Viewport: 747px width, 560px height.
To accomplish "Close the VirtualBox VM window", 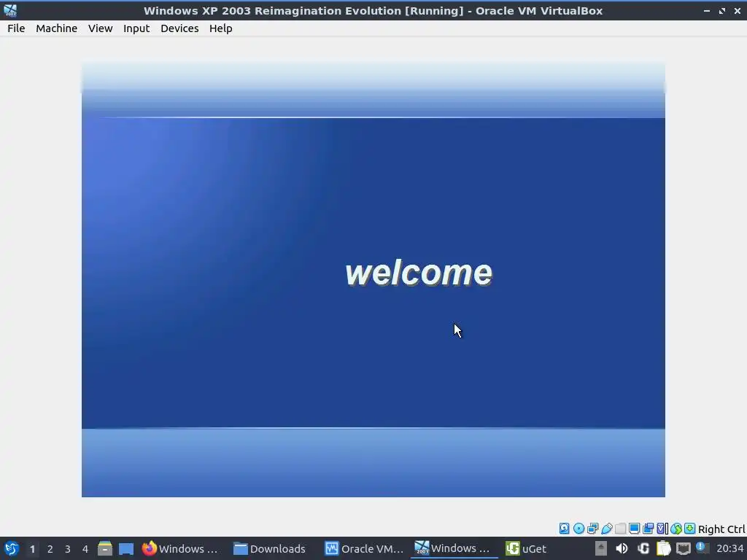I will click(737, 10).
